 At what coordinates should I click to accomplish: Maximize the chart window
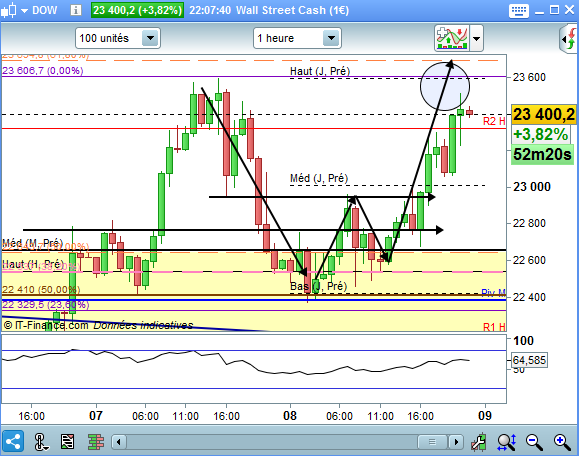click(x=554, y=10)
